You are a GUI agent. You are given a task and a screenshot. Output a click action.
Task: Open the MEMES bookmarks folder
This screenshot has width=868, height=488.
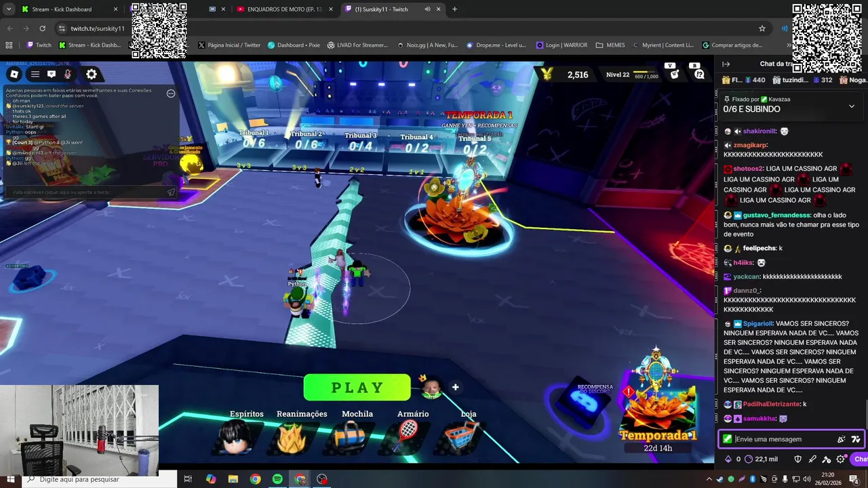[610, 45]
